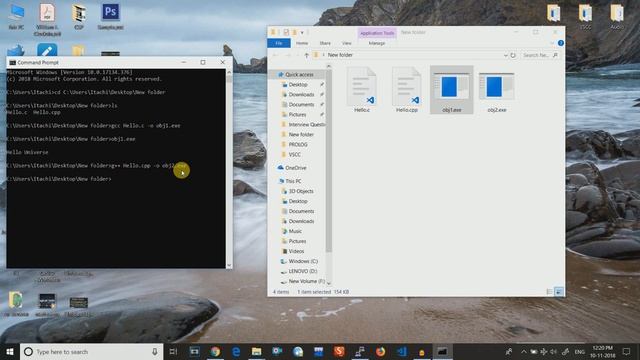
Task: Click the Search box in File Explorer
Action: pos(540,55)
